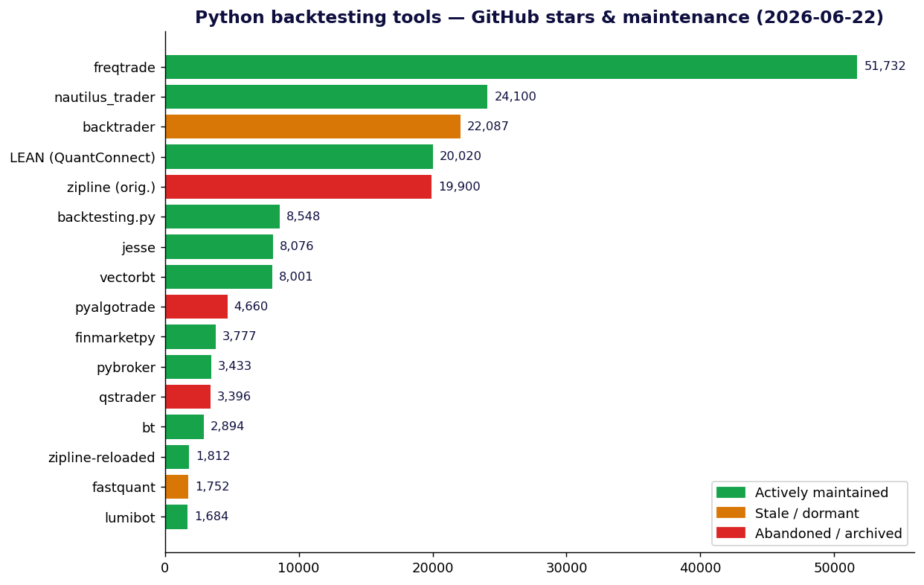Click the nautilus_trader bar
The height and width of the screenshot is (585, 924).
[x=326, y=97]
